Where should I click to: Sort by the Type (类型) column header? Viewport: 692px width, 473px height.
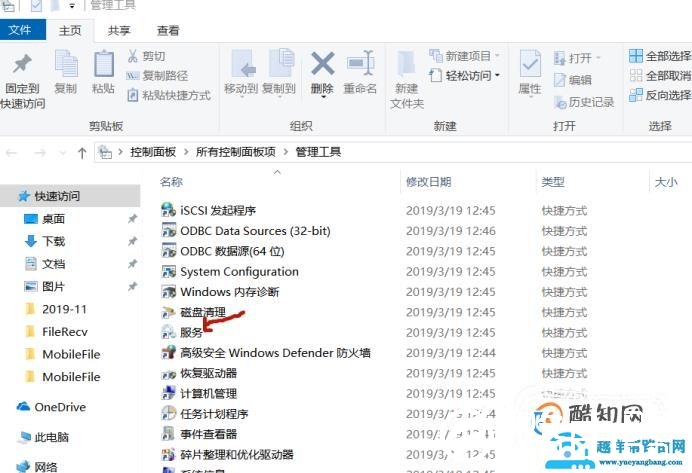[x=553, y=182]
